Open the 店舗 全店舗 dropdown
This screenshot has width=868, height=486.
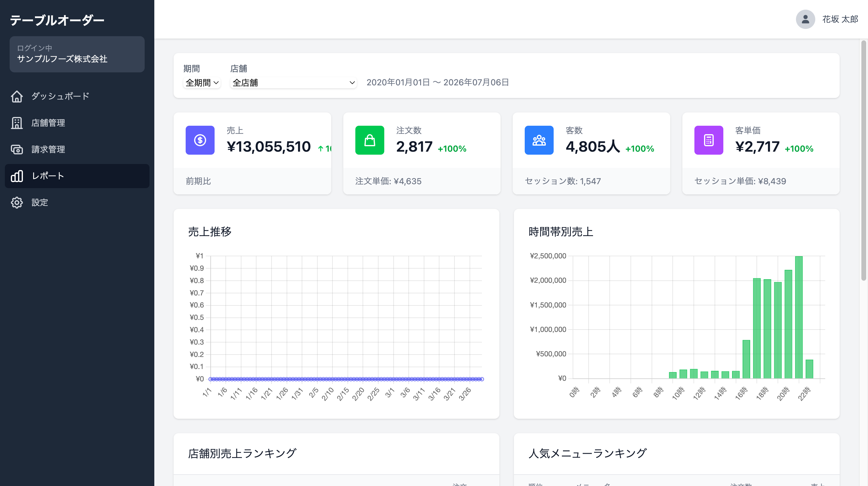tap(294, 83)
